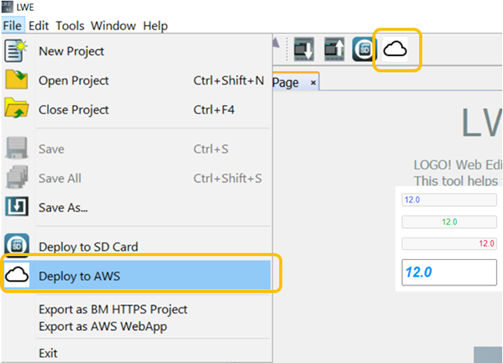Click the green 12.0 value field
Viewport: 503px width, 363px height.
click(x=449, y=222)
